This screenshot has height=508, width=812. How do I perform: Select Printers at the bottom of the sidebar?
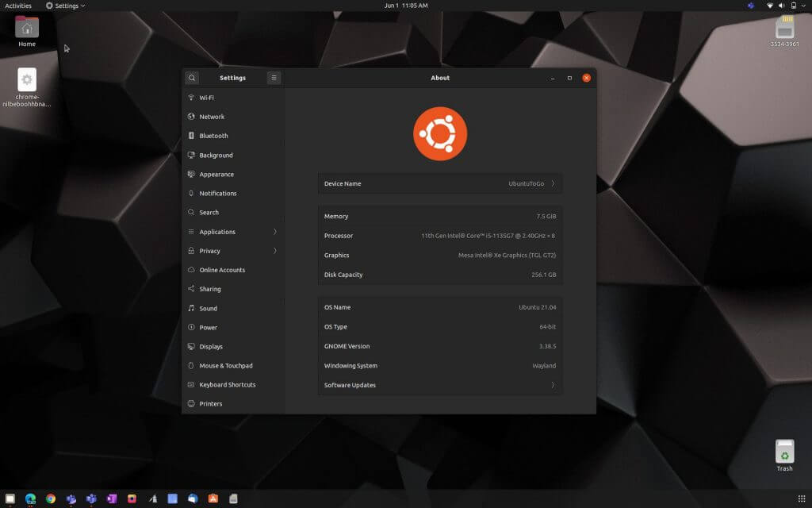pos(211,403)
